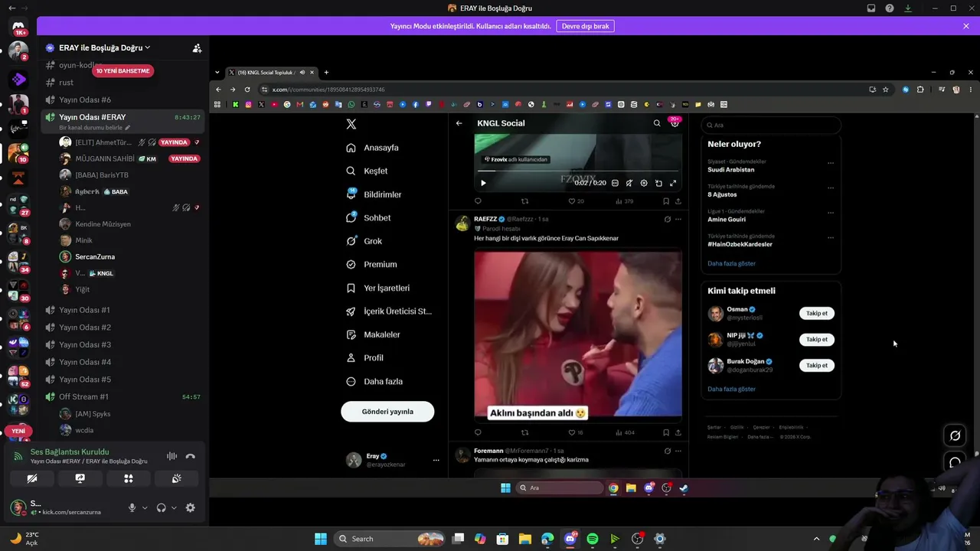
Task: Click the 10 YENİ BAHSETME pill
Action: pos(122,70)
